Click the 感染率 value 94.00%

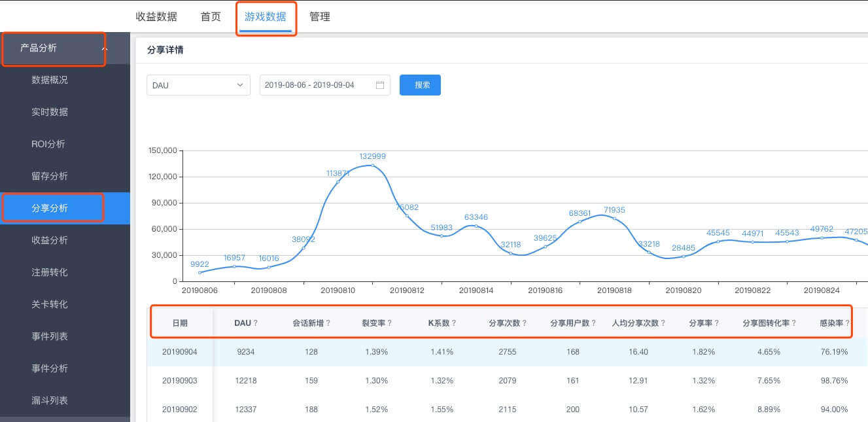point(834,410)
